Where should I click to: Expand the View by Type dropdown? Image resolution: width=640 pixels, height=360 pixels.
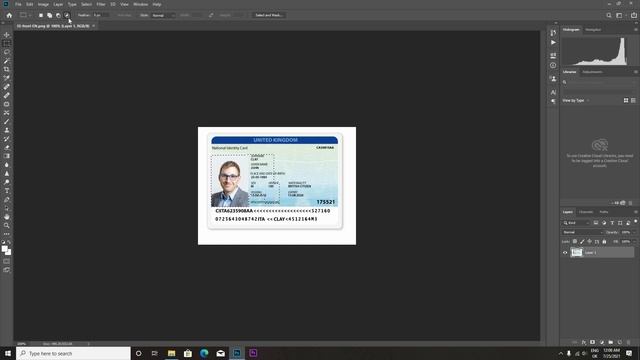576,100
